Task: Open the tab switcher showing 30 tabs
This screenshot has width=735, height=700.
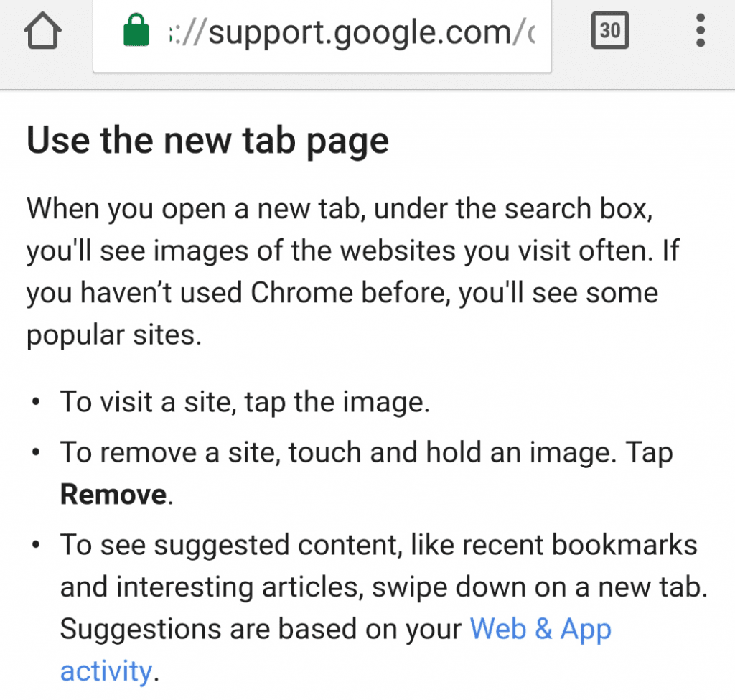Action: click(x=610, y=30)
